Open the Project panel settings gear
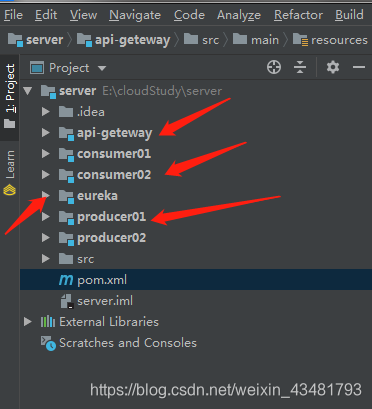This screenshot has height=409, width=372. 333,68
